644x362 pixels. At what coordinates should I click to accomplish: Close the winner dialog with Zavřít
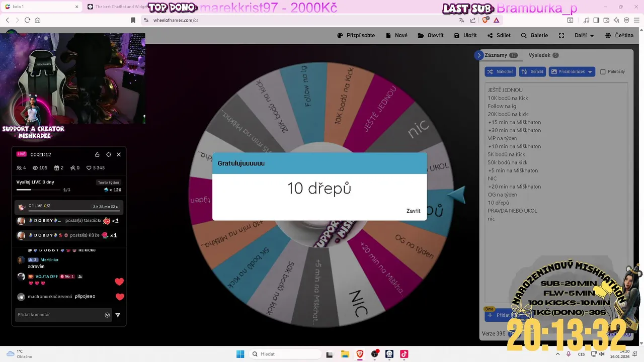pos(413,211)
